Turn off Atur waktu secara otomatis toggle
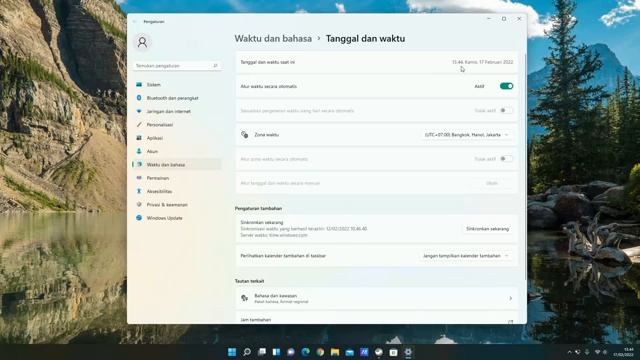Image resolution: width=640 pixels, height=360 pixels. click(506, 86)
